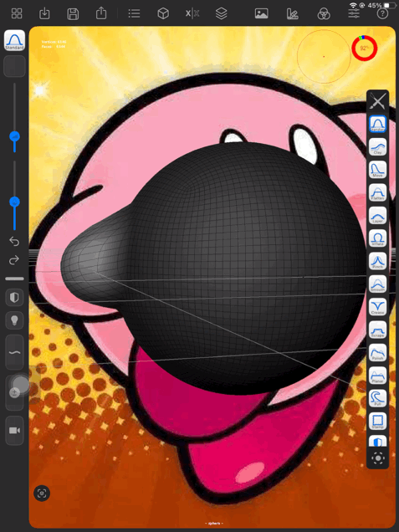Select the Polish brush
Viewport: 399px width, 532px height.
click(x=377, y=353)
